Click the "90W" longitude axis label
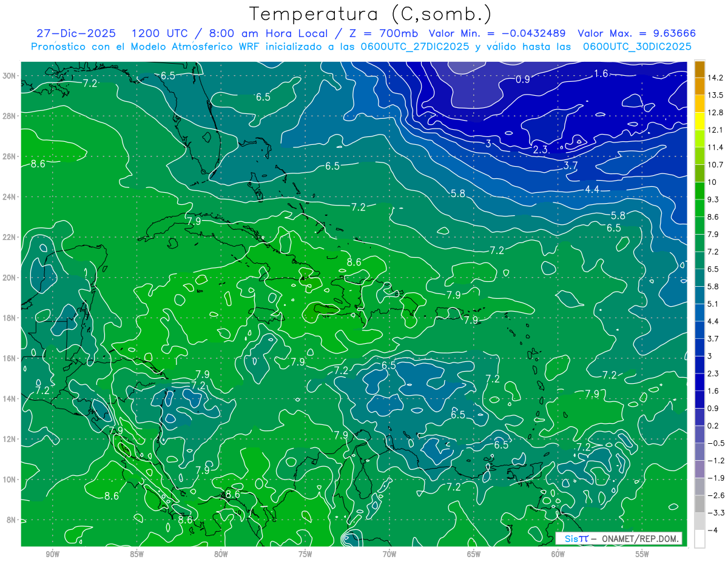This screenshot has height=562, width=728. coord(53,554)
